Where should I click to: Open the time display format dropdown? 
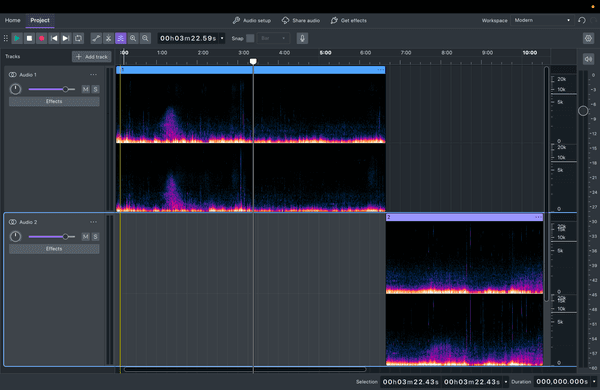point(222,38)
